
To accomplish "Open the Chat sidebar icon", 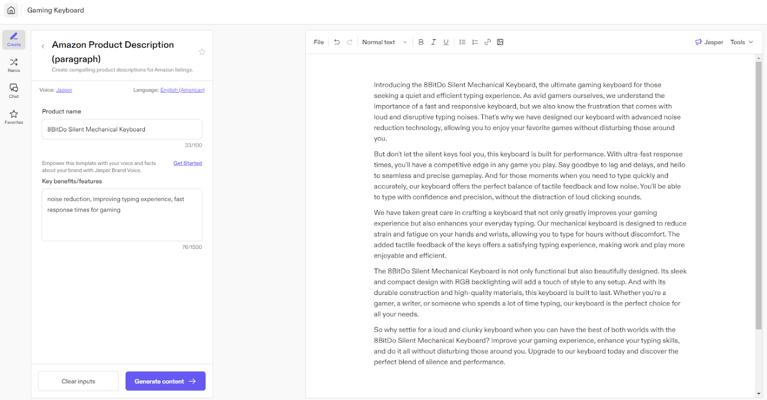I will (14, 90).
